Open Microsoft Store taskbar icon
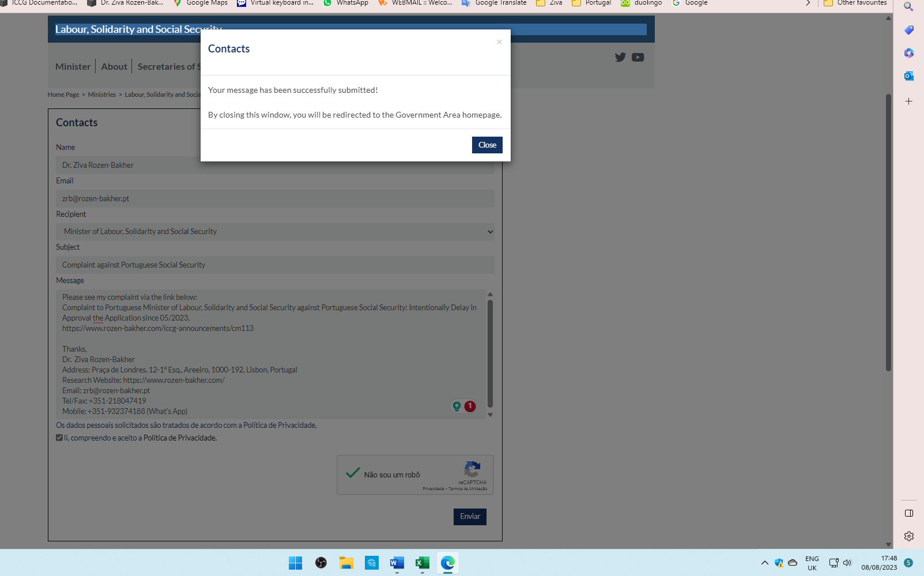 tap(372, 563)
